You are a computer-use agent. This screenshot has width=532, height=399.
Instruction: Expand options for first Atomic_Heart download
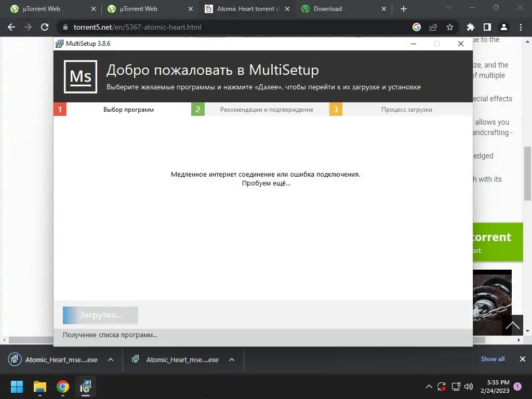(111, 360)
